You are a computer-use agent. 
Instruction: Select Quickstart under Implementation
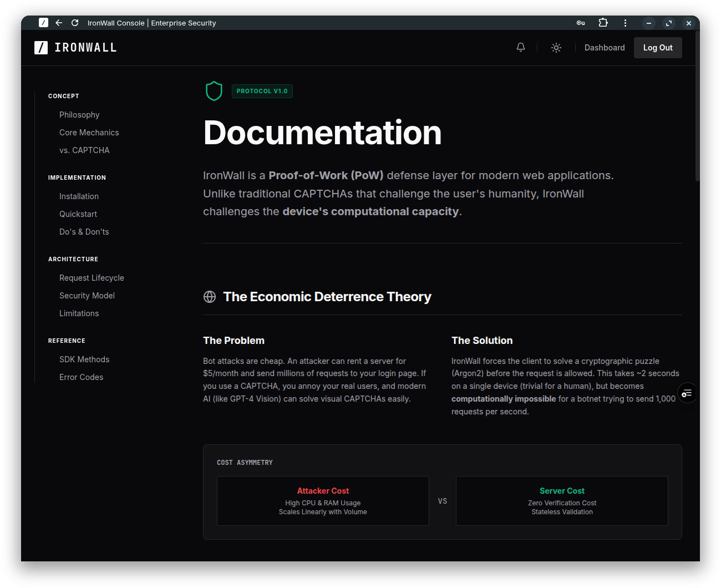coord(78,214)
